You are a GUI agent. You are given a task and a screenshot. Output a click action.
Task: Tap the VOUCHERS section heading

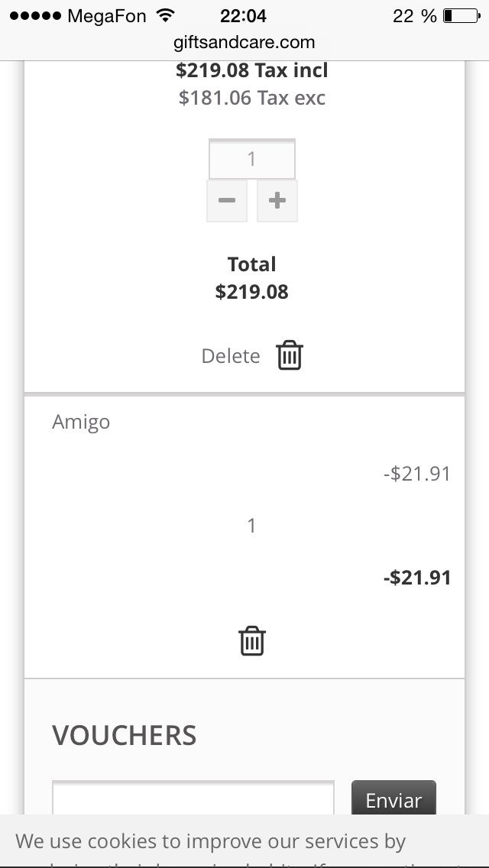coord(125,736)
